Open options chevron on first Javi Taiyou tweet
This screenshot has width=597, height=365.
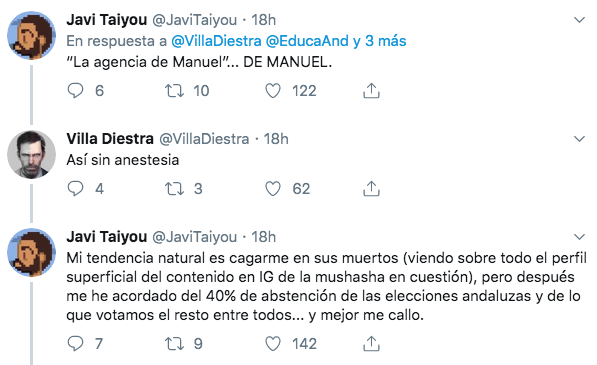579,20
